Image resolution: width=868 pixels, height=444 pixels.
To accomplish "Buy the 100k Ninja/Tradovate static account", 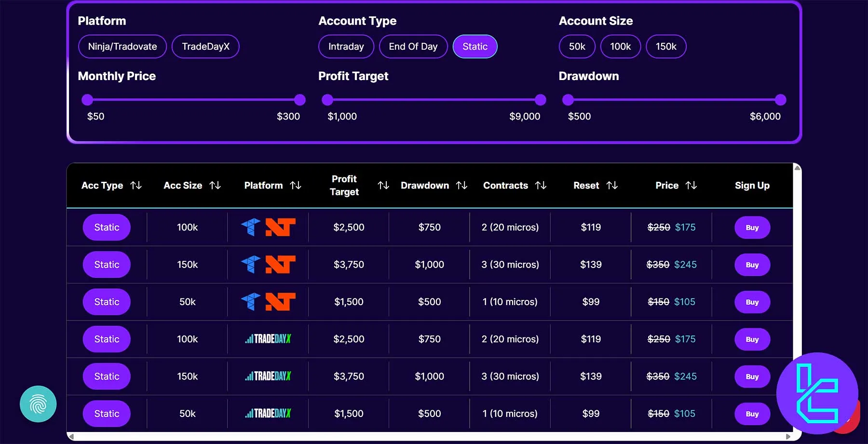I will (x=752, y=228).
